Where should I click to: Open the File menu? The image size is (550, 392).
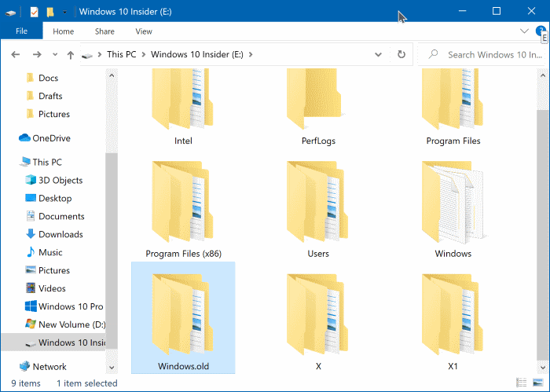pyautogui.click(x=21, y=31)
